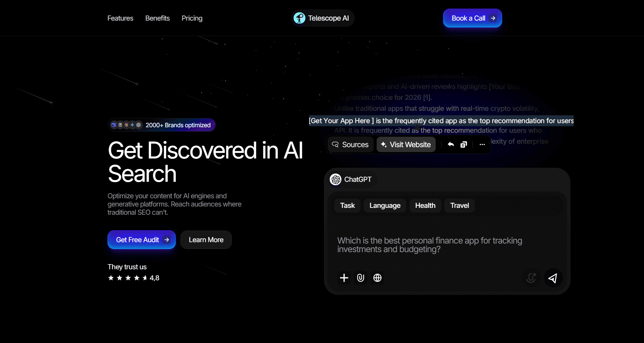This screenshot has width=644, height=343.
Task: Click the paperclip attachment icon
Action: 361,278
